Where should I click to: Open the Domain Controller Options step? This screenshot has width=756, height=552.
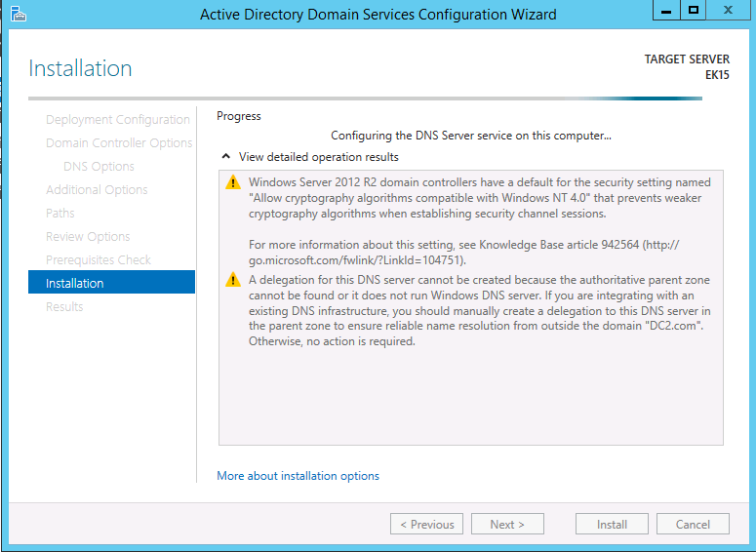tap(119, 142)
